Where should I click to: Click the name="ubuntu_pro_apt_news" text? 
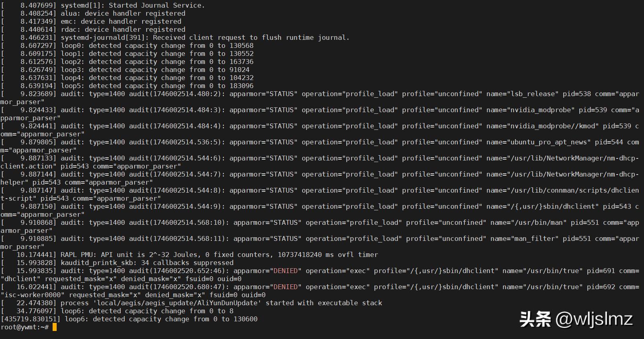pos(538,142)
